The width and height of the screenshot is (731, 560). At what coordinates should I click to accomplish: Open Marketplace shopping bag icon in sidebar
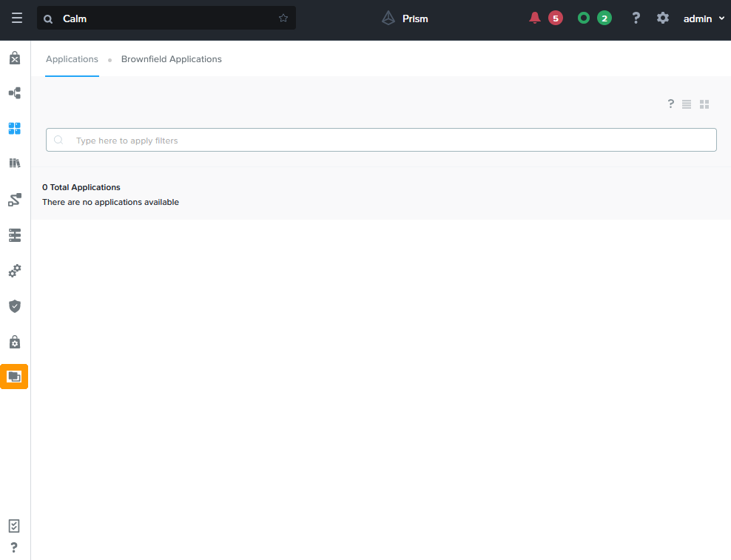click(14, 58)
